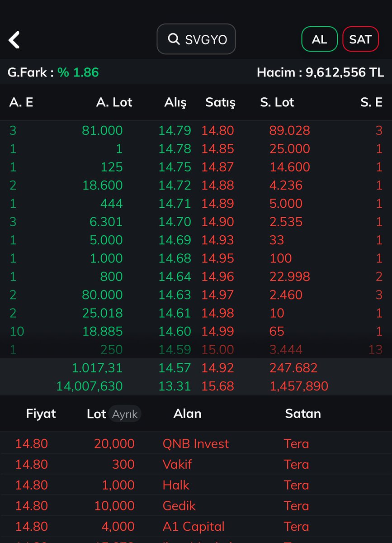This screenshot has height=543, width=392.
Task: Select bid price 14.68
Action: coord(175,258)
